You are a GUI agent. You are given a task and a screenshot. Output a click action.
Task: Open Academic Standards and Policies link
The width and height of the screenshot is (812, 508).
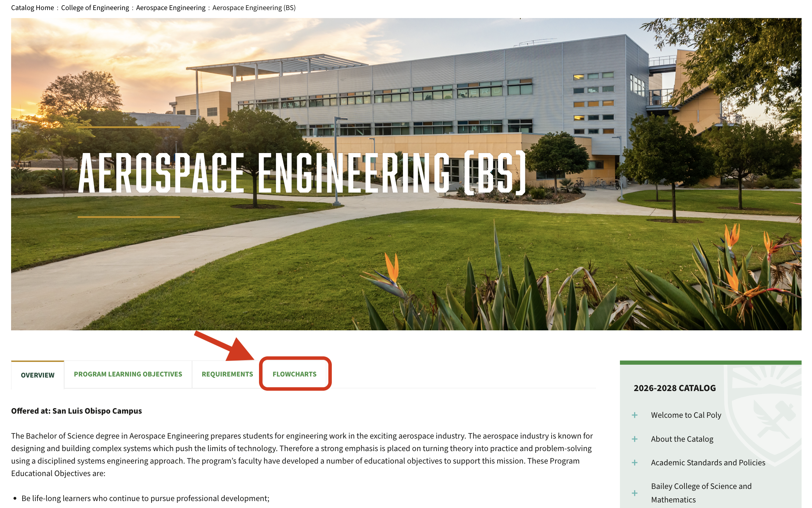click(x=708, y=463)
